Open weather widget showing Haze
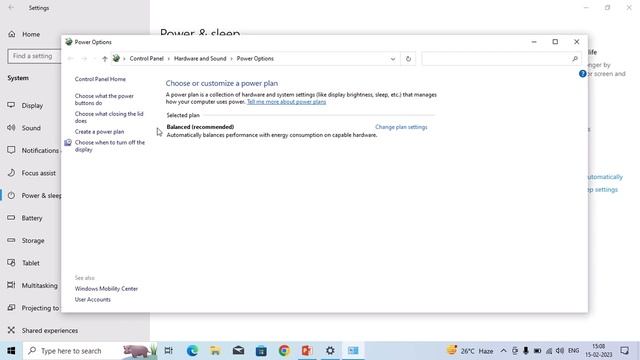Screen dimensions: 640x360 [x=470, y=351]
